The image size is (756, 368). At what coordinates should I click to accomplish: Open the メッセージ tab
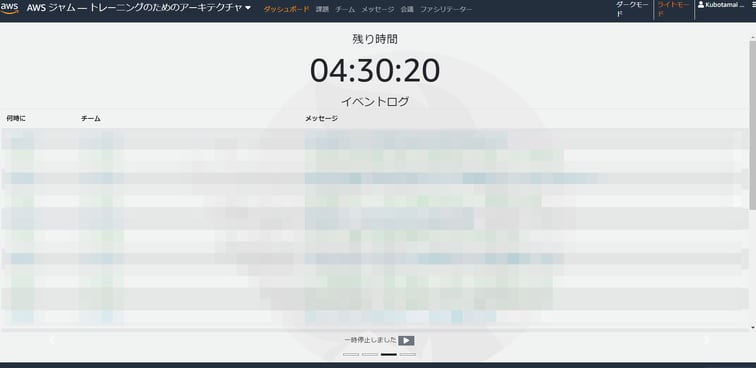pos(378,9)
